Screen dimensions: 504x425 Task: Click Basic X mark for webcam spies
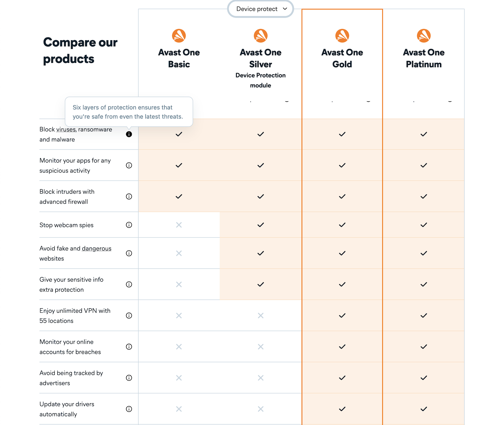click(179, 225)
